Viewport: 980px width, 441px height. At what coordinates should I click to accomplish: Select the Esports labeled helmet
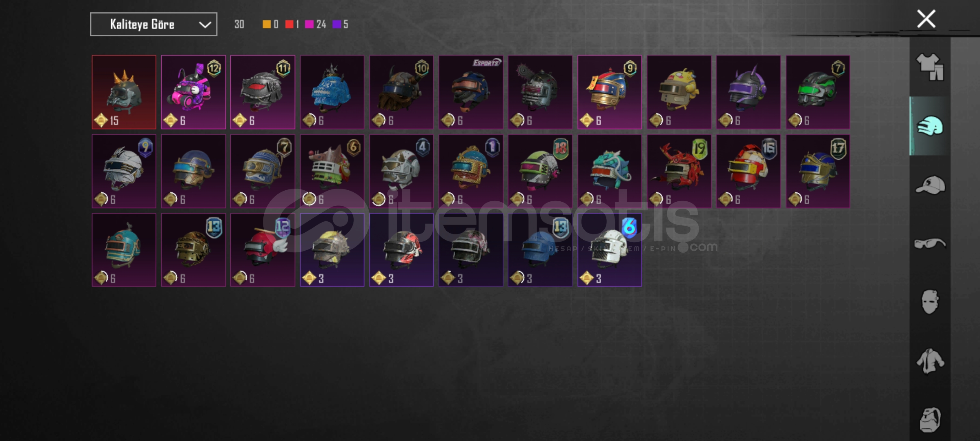click(x=471, y=92)
